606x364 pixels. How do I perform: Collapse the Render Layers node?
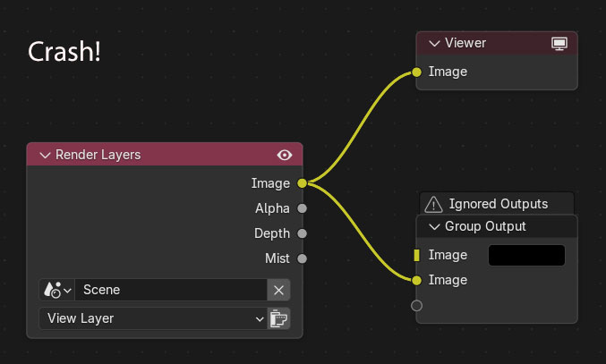coord(44,155)
